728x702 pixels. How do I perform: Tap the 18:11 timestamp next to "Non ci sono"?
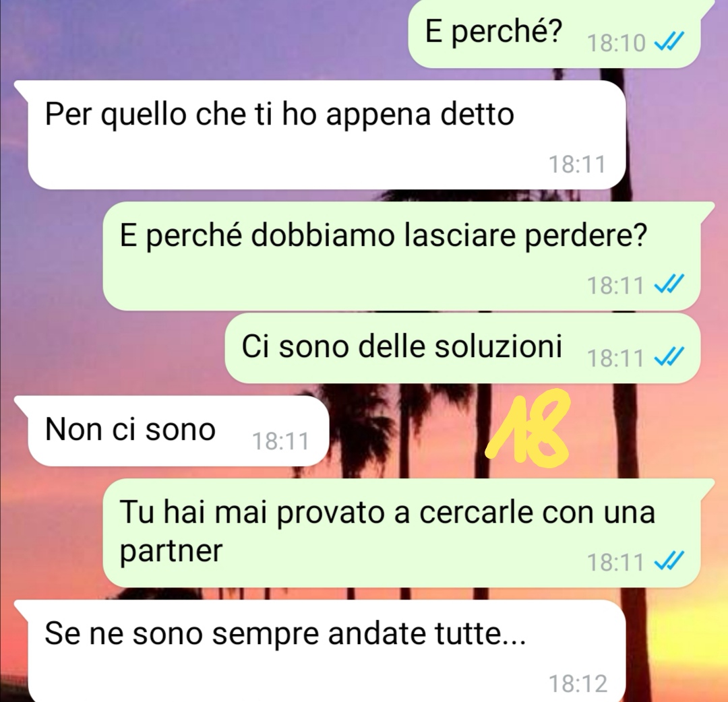[280, 441]
